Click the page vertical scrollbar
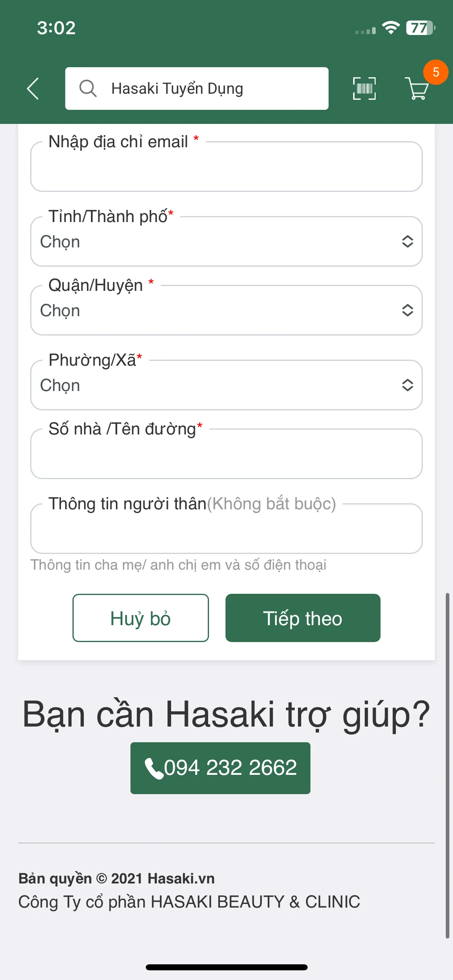This screenshot has height=980, width=453. (x=447, y=766)
